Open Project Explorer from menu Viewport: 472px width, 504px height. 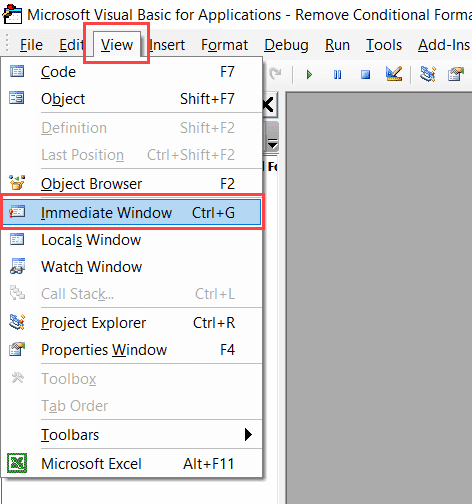[132, 323]
